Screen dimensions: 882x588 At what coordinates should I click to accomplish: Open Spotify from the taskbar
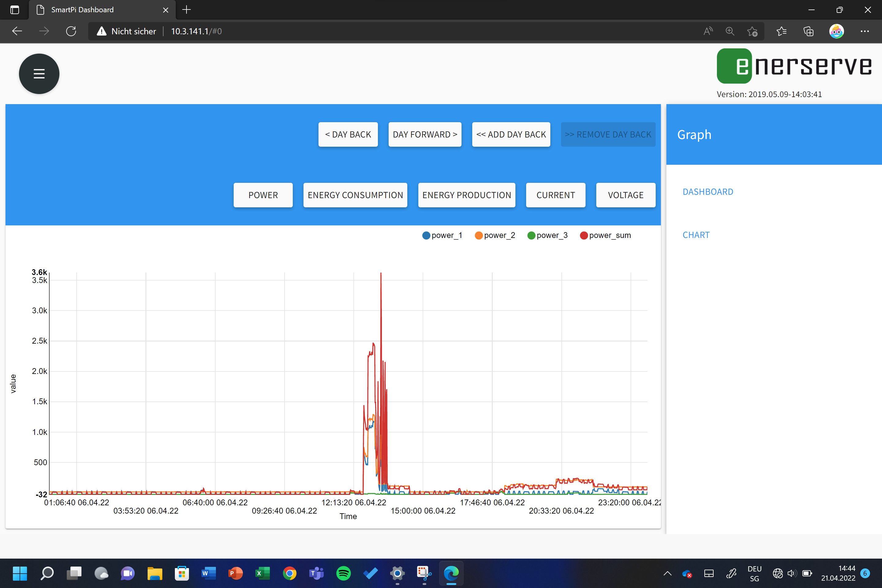(x=344, y=573)
